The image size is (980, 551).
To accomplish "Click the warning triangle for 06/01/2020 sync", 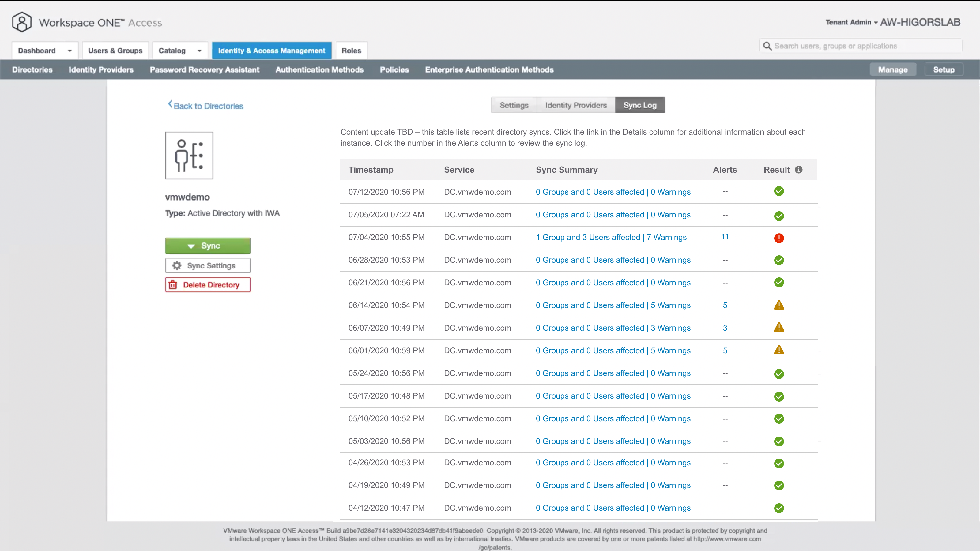I will [x=779, y=350].
